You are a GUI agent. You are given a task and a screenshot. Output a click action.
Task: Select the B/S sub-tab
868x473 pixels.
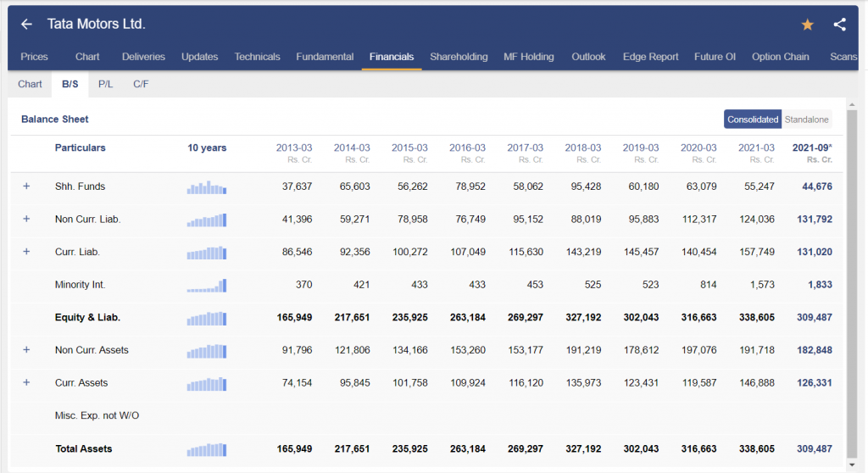(x=70, y=84)
